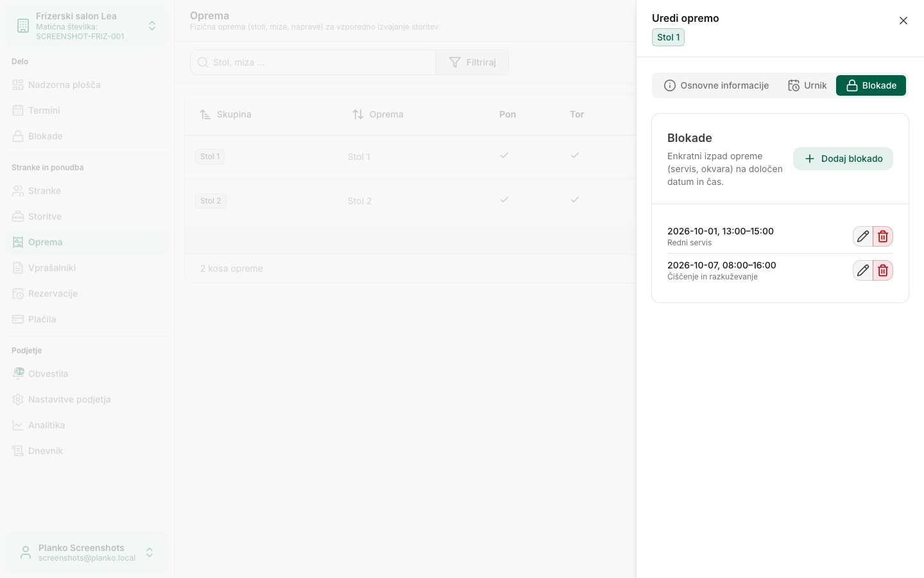
Task: Open Plačila page
Action: tap(87, 319)
